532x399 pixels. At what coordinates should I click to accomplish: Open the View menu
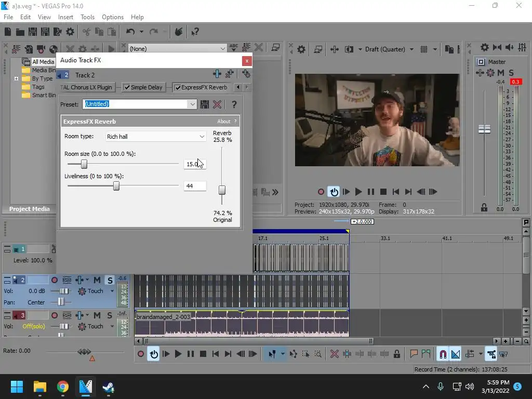[44, 17]
